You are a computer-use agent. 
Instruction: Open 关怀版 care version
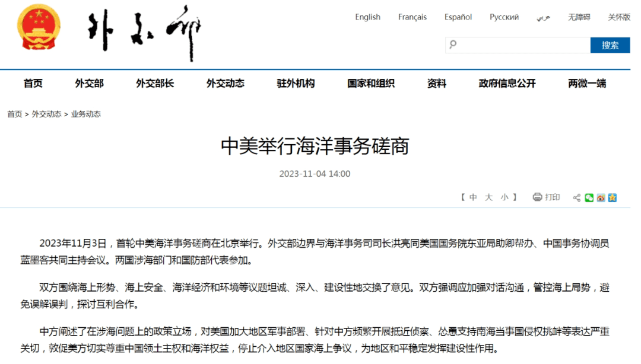pos(619,17)
